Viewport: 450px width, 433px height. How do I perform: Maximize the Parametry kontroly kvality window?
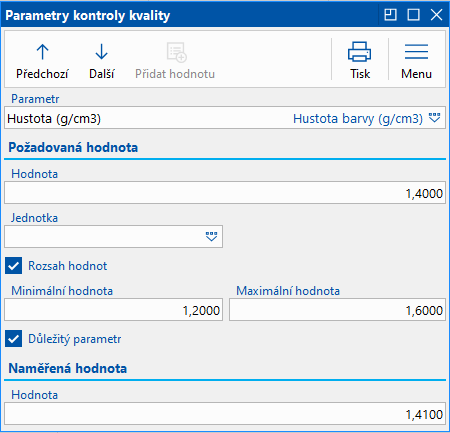413,15
